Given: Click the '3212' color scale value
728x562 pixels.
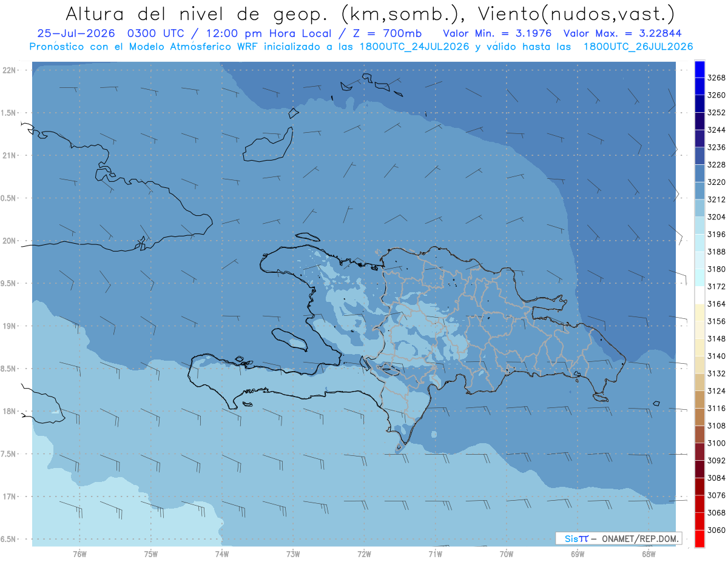Looking at the screenshot, I should (716, 199).
